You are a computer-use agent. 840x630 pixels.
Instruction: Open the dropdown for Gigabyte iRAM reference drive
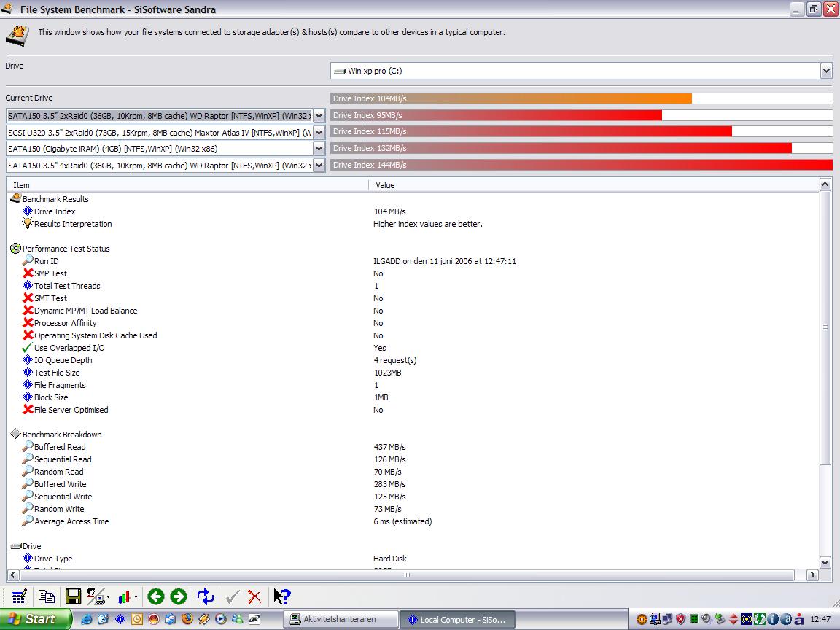(x=319, y=149)
